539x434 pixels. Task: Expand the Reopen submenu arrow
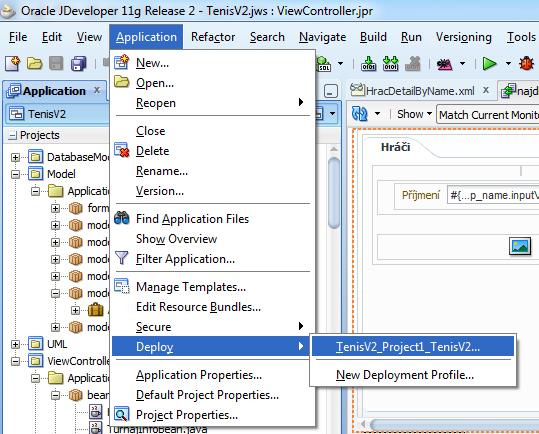[301, 102]
